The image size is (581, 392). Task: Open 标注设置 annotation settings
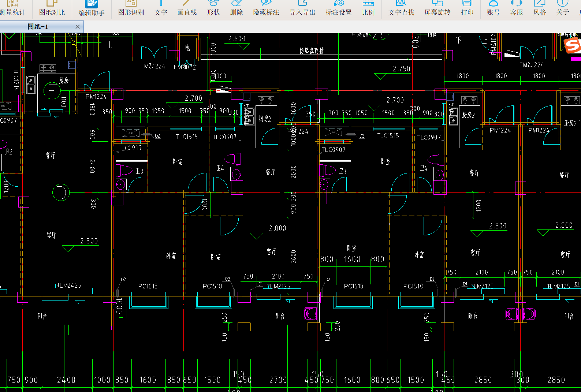tap(339, 8)
